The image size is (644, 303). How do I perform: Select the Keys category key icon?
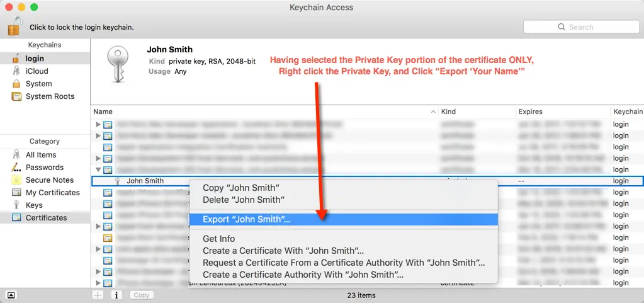click(x=16, y=205)
